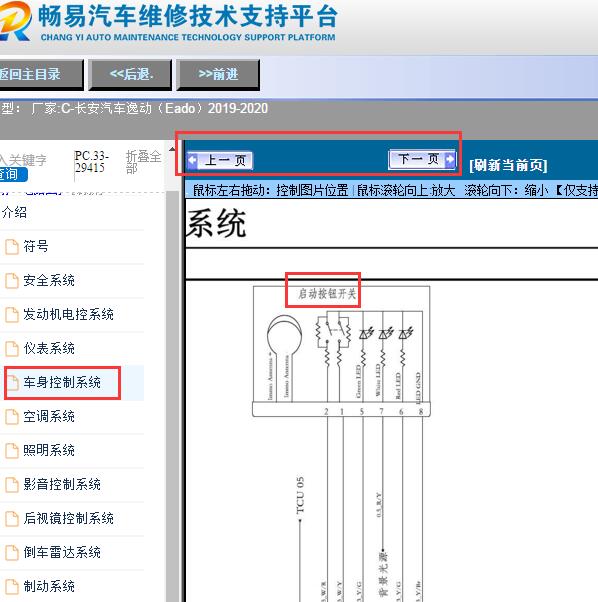This screenshot has width=598, height=602.
Task: Click the document icon beside 后视镜控制系统
Action: tap(12, 519)
